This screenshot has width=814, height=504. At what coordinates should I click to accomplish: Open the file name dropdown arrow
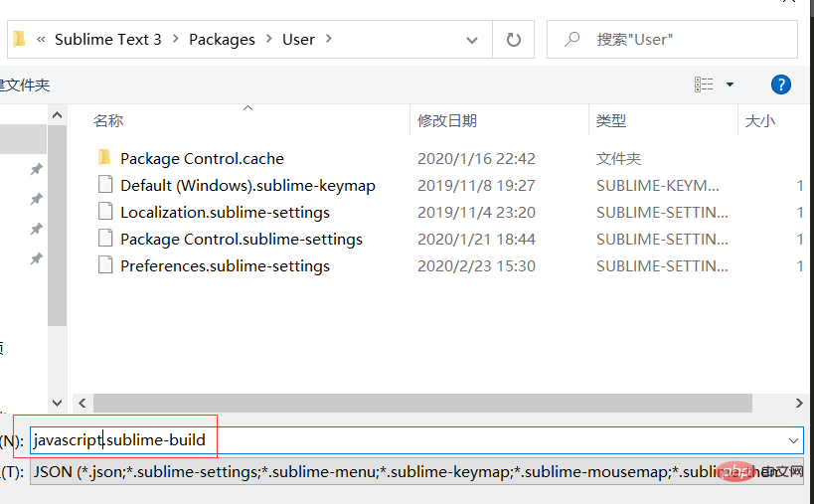793,440
